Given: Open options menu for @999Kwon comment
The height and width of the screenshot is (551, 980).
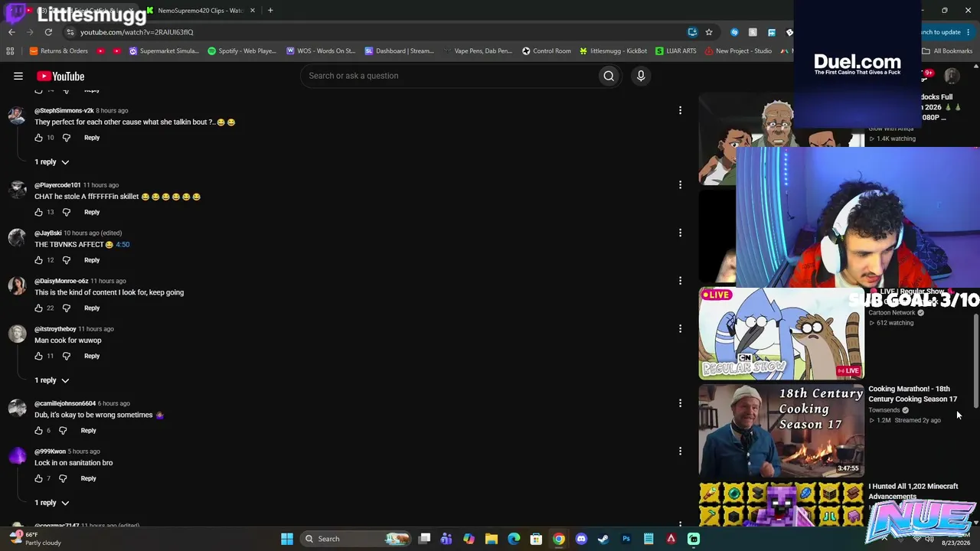Looking at the screenshot, I should (680, 452).
